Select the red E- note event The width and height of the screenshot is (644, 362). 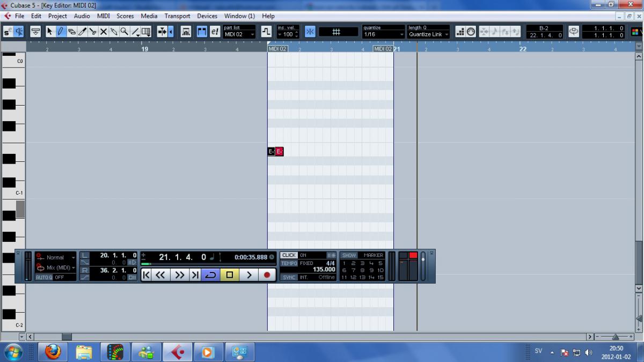280,152
